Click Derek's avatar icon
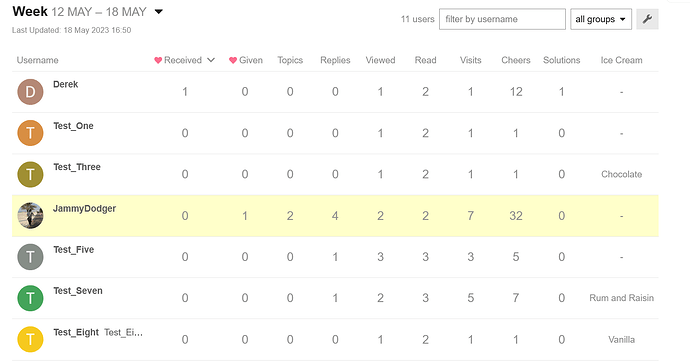690x362 pixels. point(30,92)
